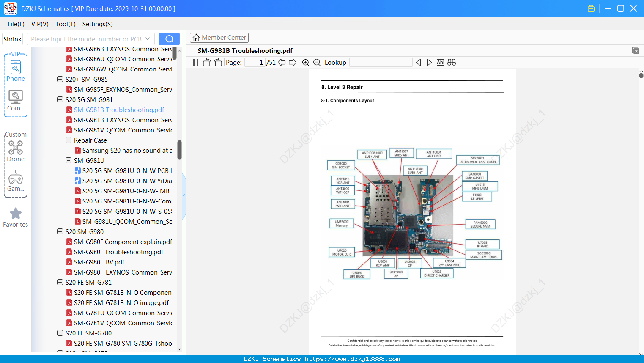Open the Phone category in sidebar
Image resolution: width=644 pixels, height=363 pixels.
tap(16, 71)
